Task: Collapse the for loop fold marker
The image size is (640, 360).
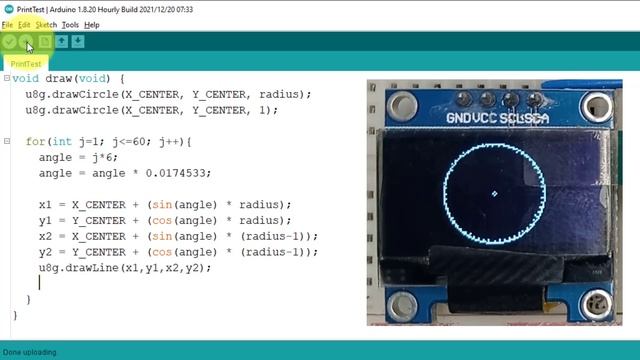Action: click(7, 141)
